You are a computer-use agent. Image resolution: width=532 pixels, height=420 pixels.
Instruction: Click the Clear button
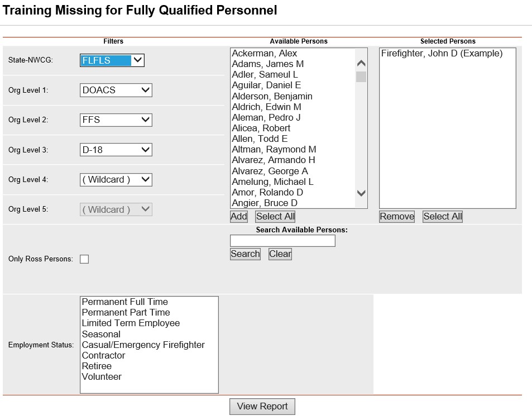click(280, 254)
